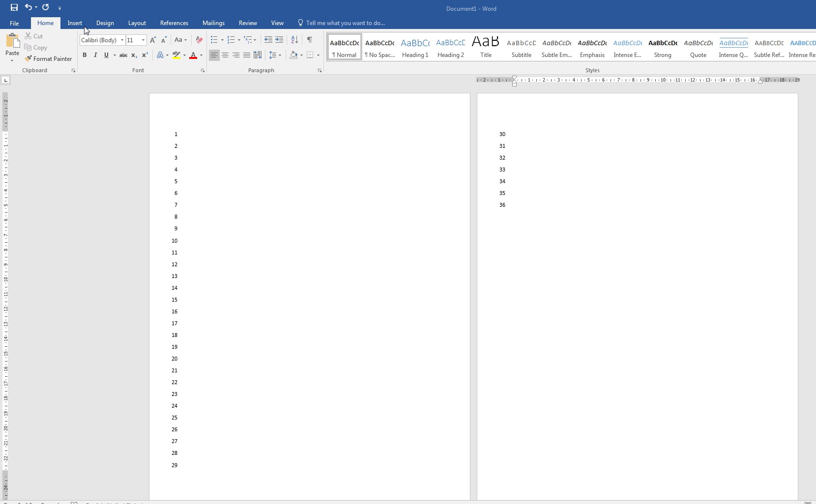The image size is (816, 504).
Task: Open the underline style dropdown arrow
Action: (115, 55)
